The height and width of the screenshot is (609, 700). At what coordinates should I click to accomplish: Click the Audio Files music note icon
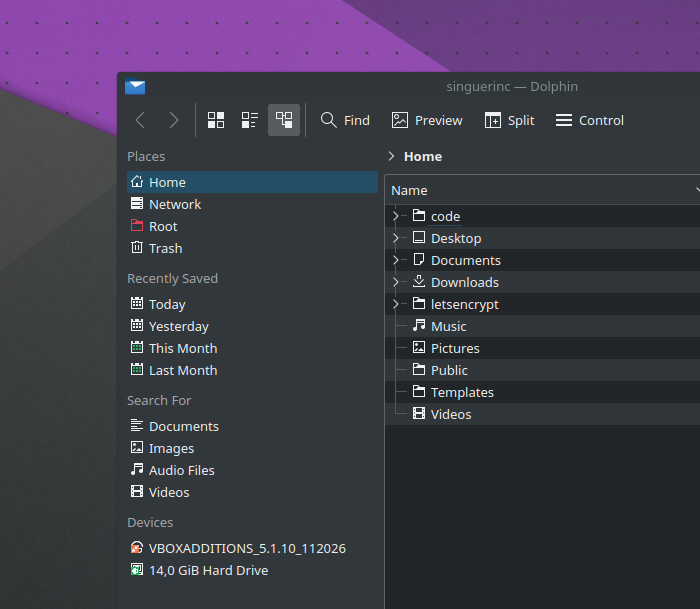(x=137, y=469)
